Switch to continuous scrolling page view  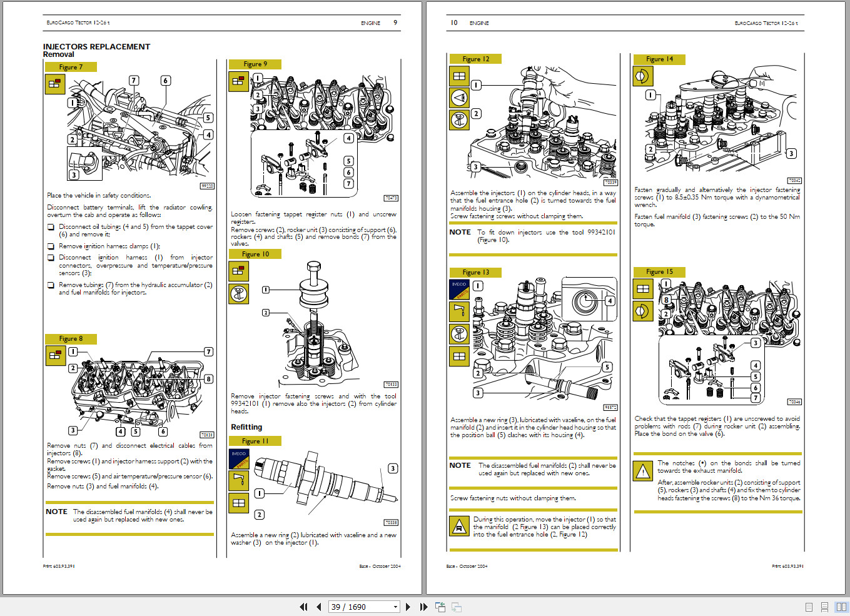coord(824,607)
